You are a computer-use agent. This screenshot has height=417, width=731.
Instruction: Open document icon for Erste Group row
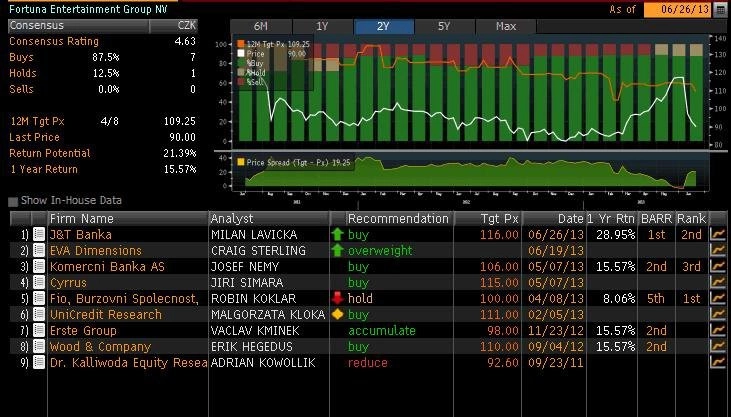pos(39,330)
